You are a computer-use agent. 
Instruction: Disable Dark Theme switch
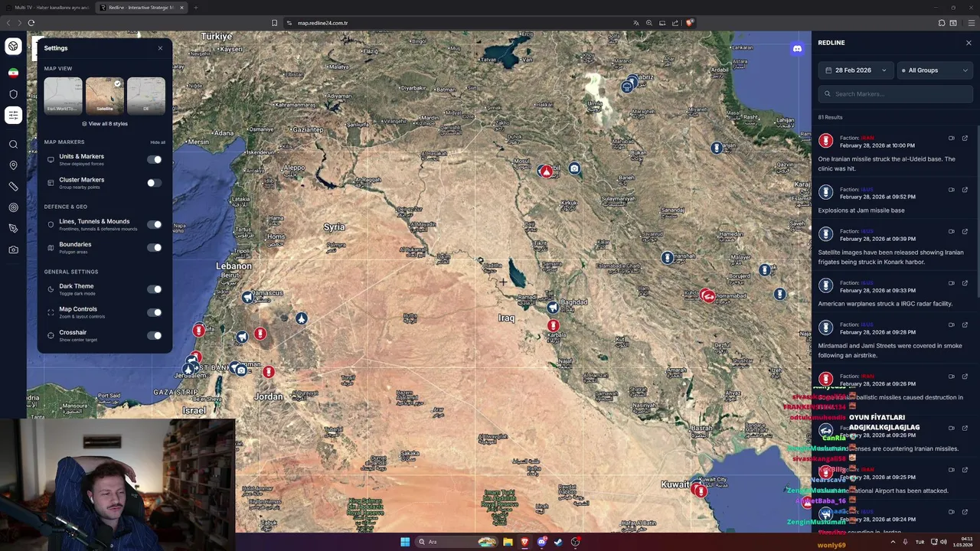click(154, 289)
